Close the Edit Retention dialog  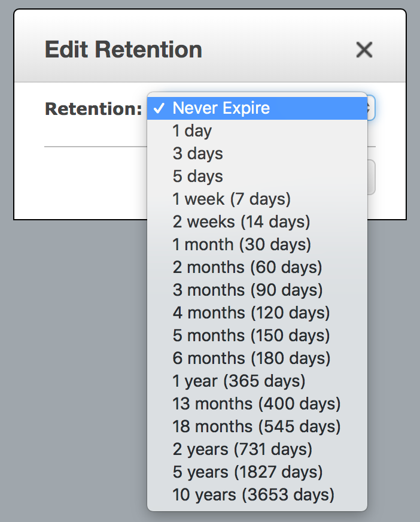point(364,50)
